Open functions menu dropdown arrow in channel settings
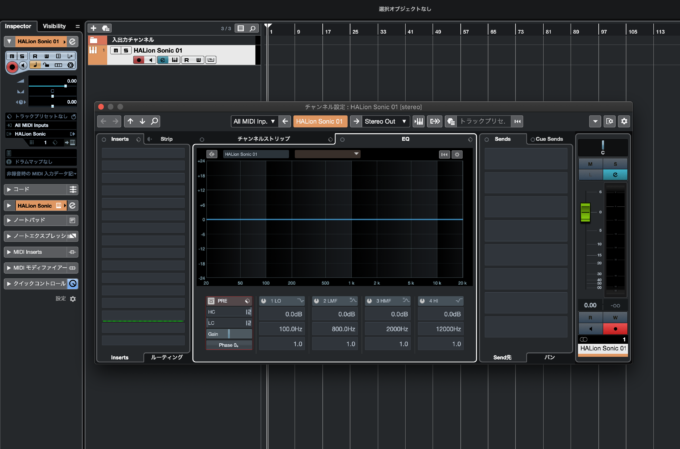 pos(595,121)
